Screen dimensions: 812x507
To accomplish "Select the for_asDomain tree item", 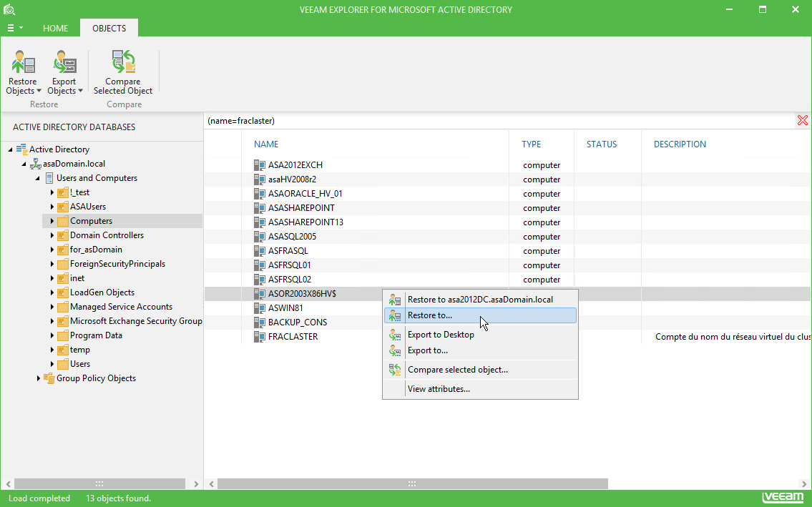I will coord(97,250).
